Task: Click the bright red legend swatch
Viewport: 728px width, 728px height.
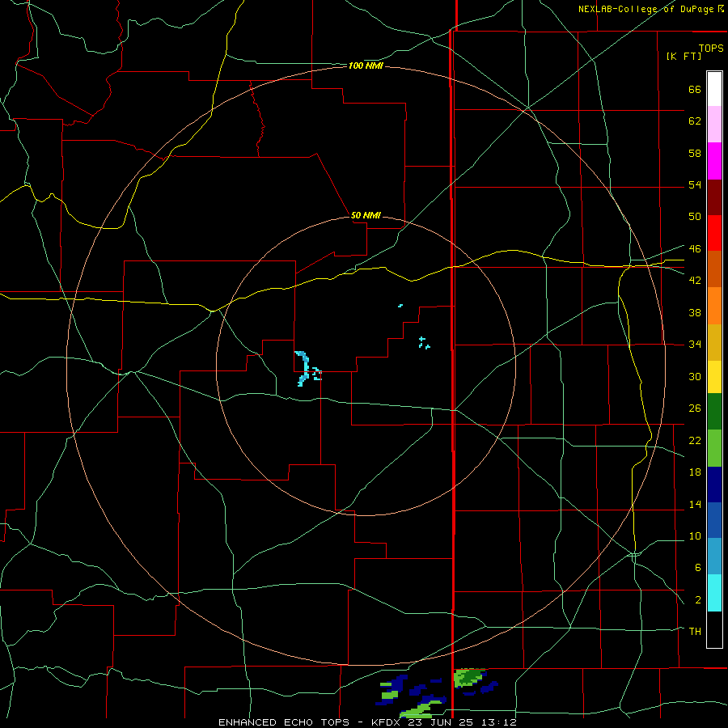Action: click(714, 233)
